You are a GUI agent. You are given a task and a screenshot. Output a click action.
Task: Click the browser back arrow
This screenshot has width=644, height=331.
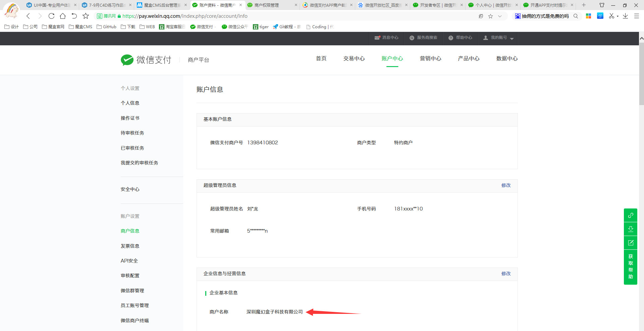tap(29, 16)
